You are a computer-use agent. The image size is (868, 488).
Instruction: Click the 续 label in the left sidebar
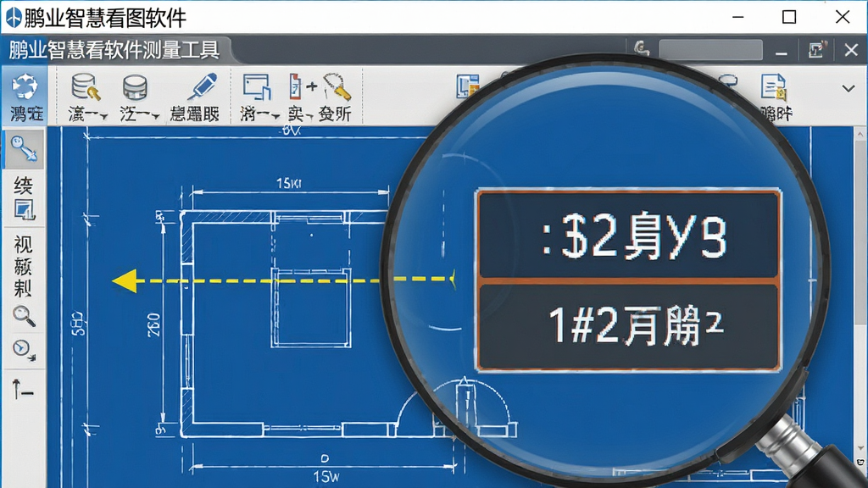click(x=23, y=186)
